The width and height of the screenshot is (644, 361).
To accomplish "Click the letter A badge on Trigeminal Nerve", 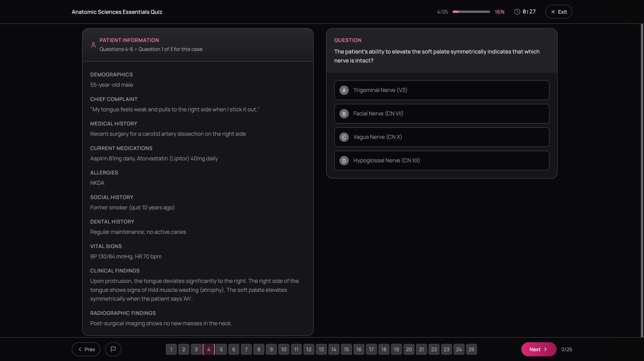I will (x=344, y=90).
